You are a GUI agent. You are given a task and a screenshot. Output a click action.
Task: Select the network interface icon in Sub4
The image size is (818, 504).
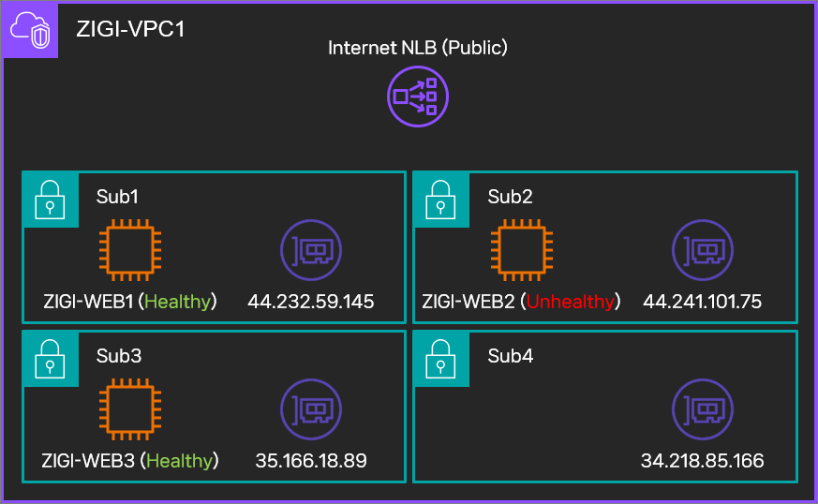703,409
